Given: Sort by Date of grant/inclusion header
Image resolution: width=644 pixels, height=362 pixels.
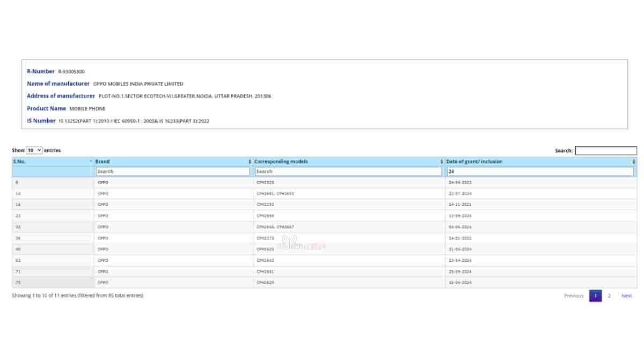Looking at the screenshot, I should coord(474,162).
